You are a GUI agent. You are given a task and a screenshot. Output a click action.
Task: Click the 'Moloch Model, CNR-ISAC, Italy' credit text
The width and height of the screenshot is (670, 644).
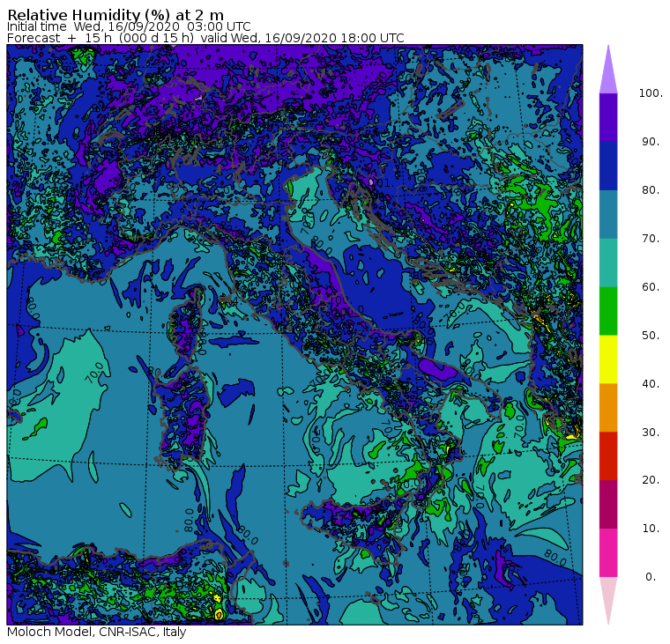coord(97,632)
